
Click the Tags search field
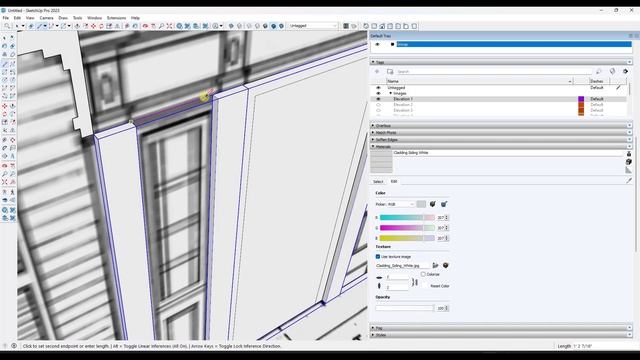pos(494,71)
